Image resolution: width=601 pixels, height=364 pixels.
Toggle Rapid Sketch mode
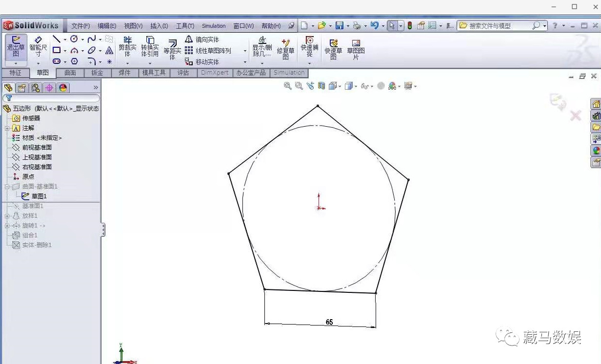(334, 49)
